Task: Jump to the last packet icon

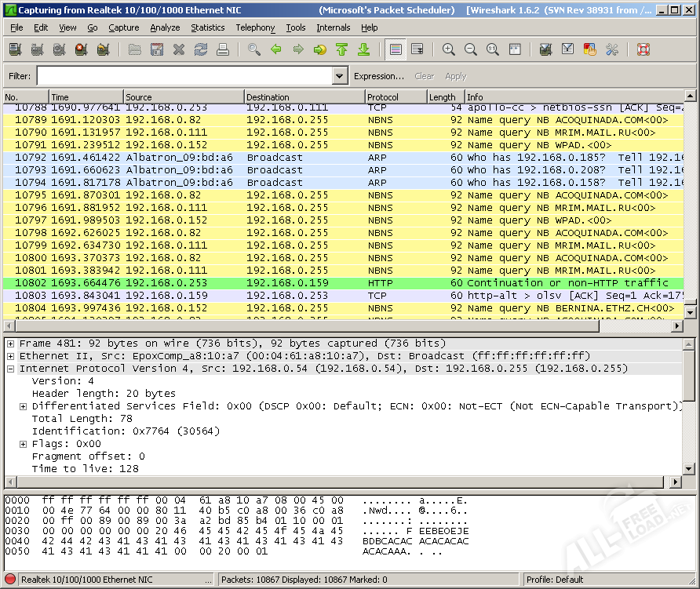Action: 363,49
